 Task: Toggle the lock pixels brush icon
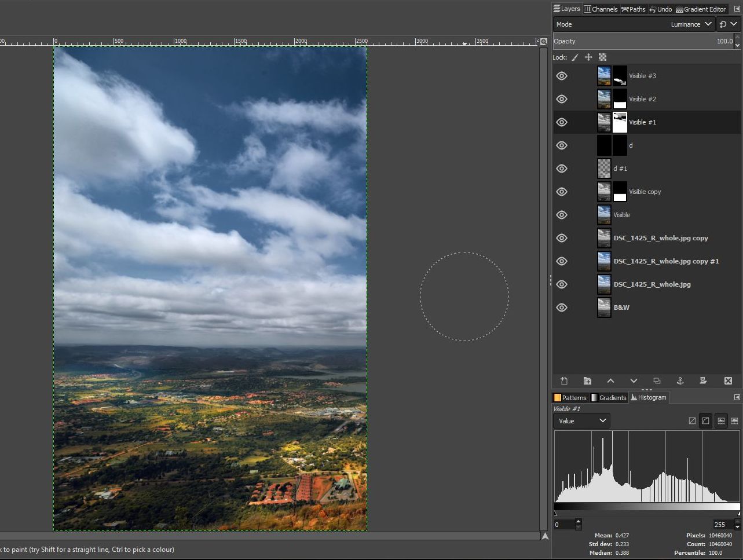tap(575, 57)
